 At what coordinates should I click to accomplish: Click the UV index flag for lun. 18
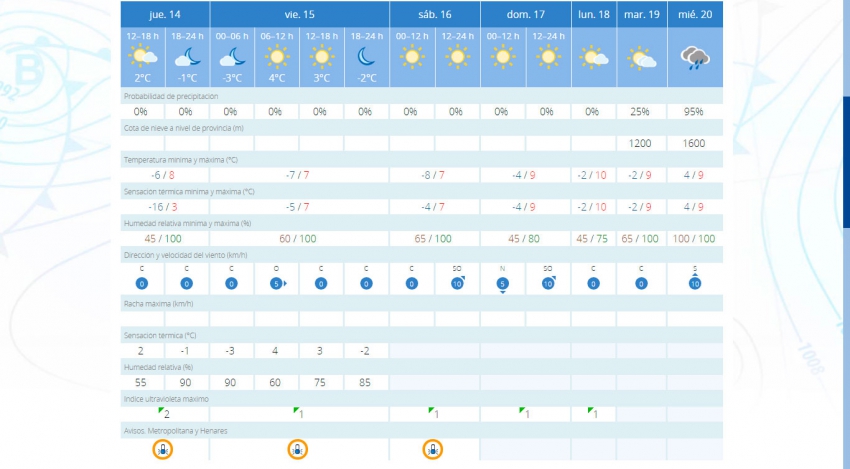pos(590,411)
